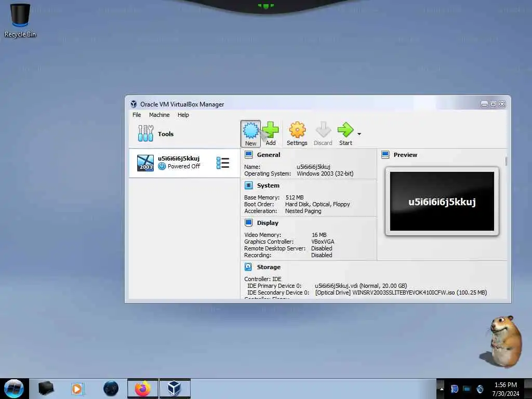The height and width of the screenshot is (399, 532).
Task: Show hidden tray icons arrow
Action: coord(442,389)
